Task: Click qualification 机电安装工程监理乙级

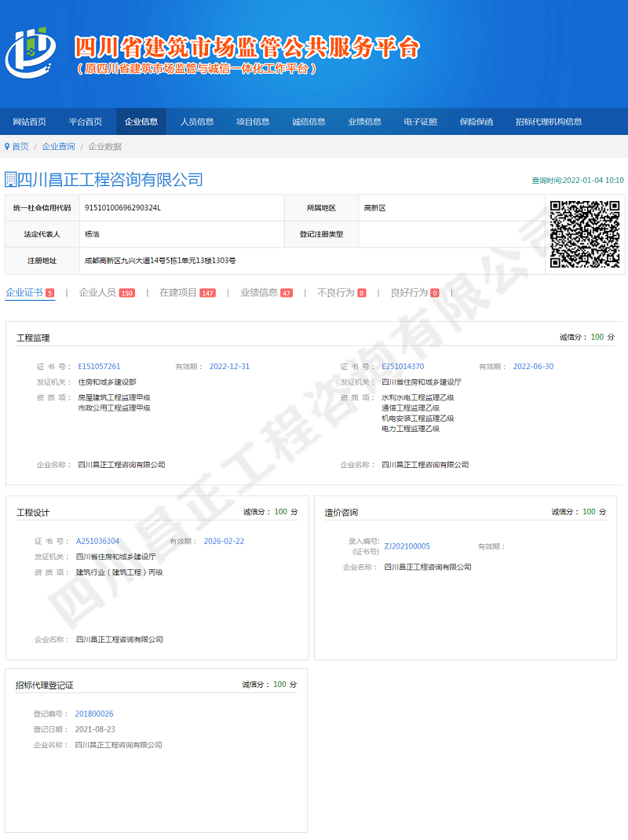Action: [418, 418]
